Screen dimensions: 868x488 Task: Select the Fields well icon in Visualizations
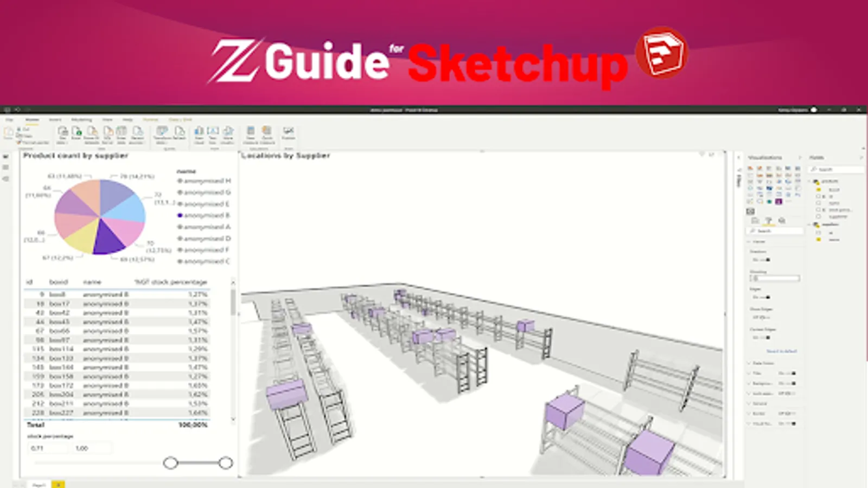click(755, 221)
